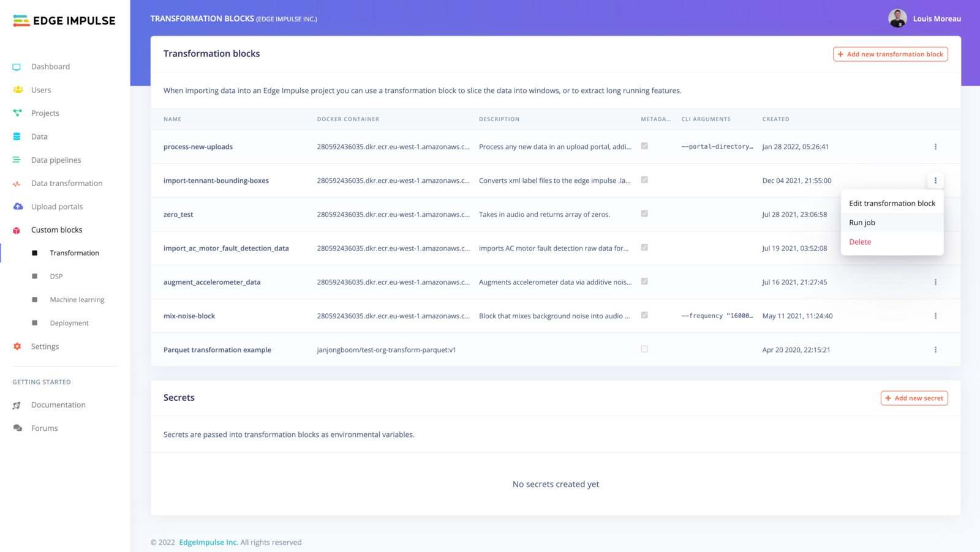Screen dimensions: 980x552
Task: Click the CLI ARGUMENTS column header
Action: coord(706,119)
